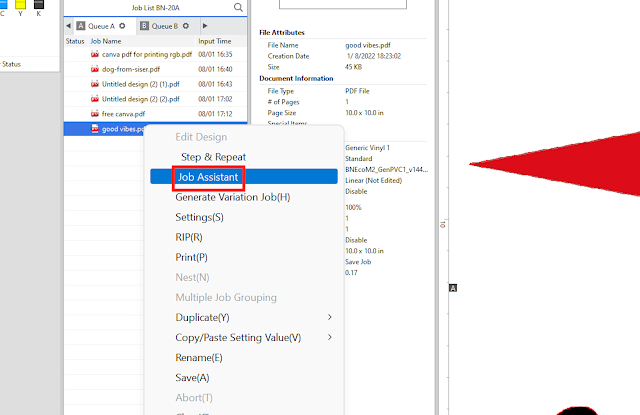Select job Untitled design (2) (2).pdf
640x415 pixels.
pos(156,99)
